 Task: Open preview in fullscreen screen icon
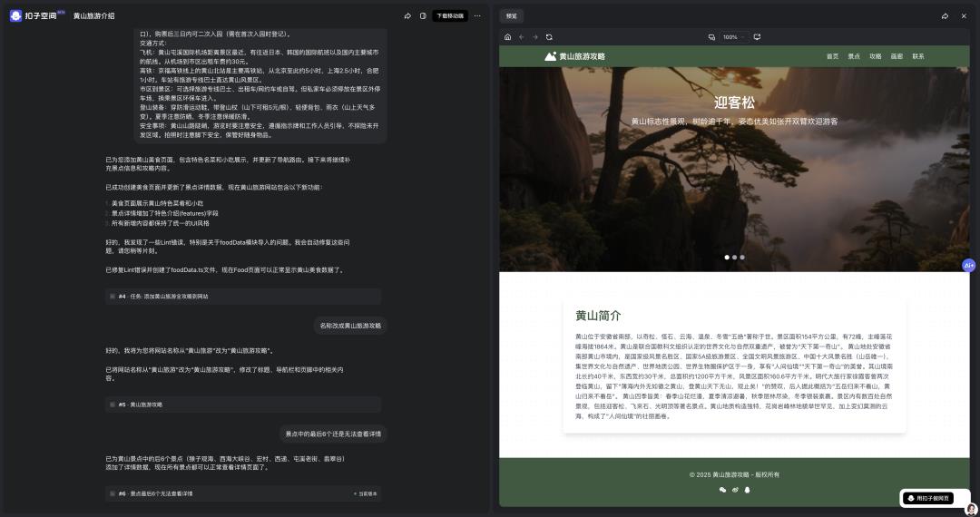(x=757, y=37)
